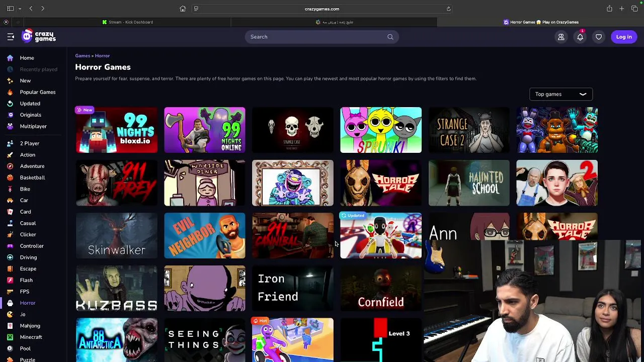Viewport: 644px width, 362px height.
Task: Click the Originals sidebar icon
Action: [10, 115]
